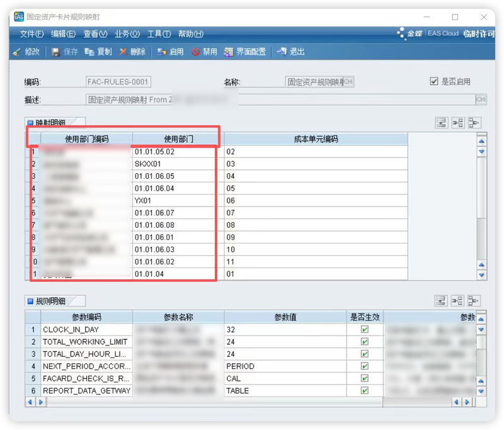
Task: Click the 描述 description input field
Action: (280, 99)
